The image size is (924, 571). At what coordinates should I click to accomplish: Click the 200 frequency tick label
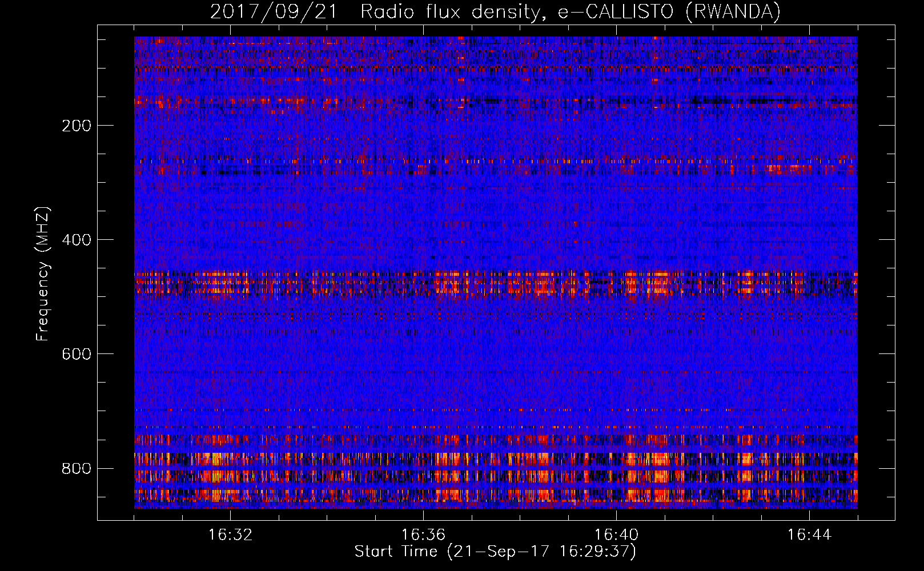point(77,126)
